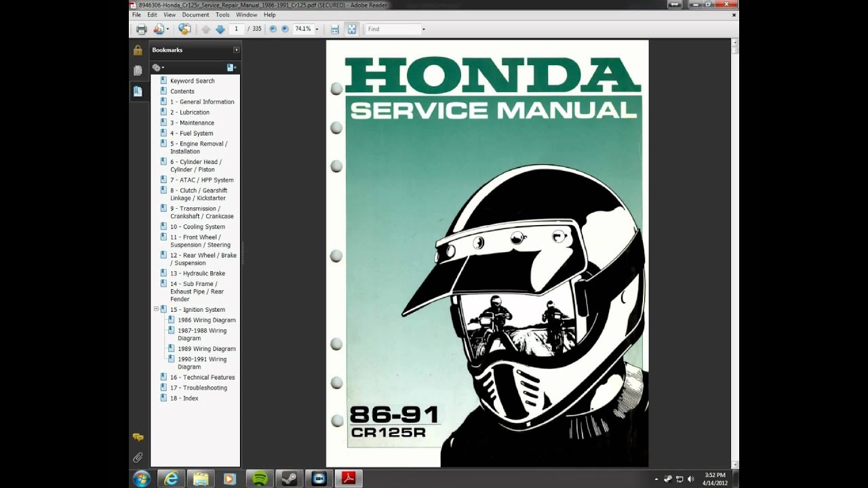Image resolution: width=868 pixels, height=488 pixels.
Task: Open the Keyword Search bookmark
Action: (x=192, y=81)
